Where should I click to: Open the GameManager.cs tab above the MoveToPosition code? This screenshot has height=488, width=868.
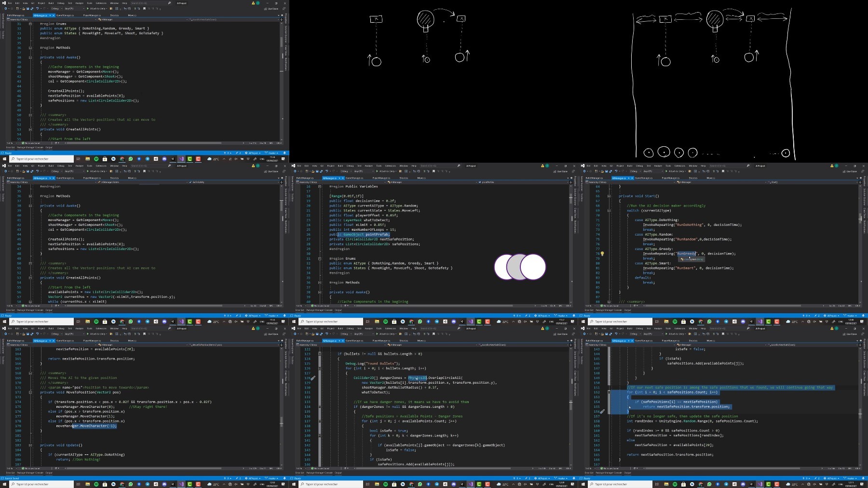click(x=65, y=340)
